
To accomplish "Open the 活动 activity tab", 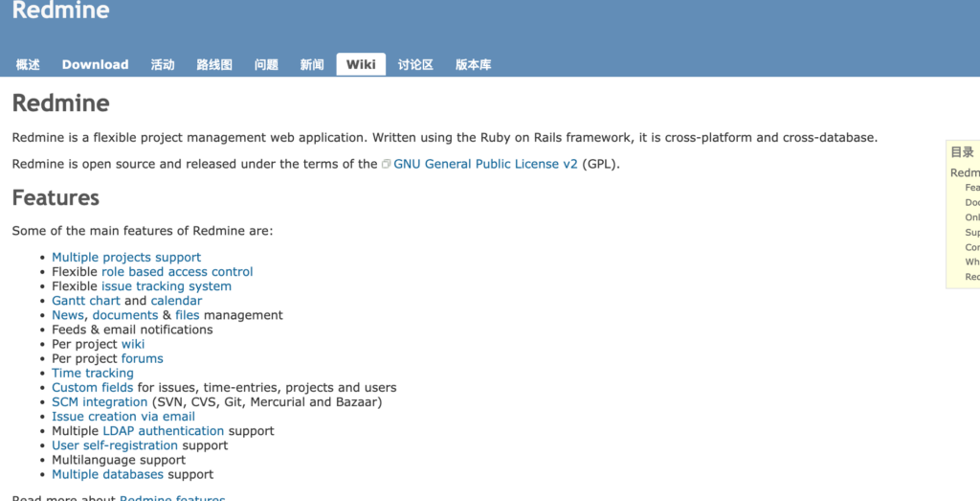I will click(x=163, y=65).
